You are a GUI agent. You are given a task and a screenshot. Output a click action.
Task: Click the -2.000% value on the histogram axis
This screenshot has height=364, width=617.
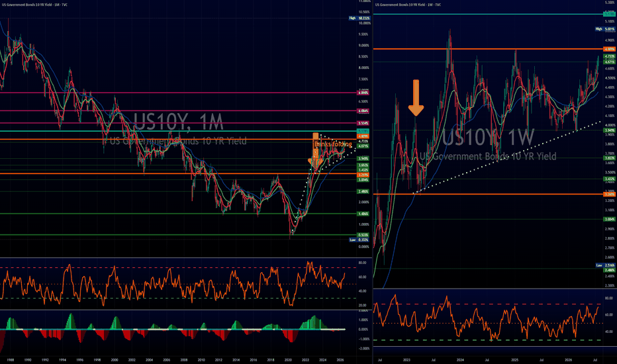[x=364, y=348]
